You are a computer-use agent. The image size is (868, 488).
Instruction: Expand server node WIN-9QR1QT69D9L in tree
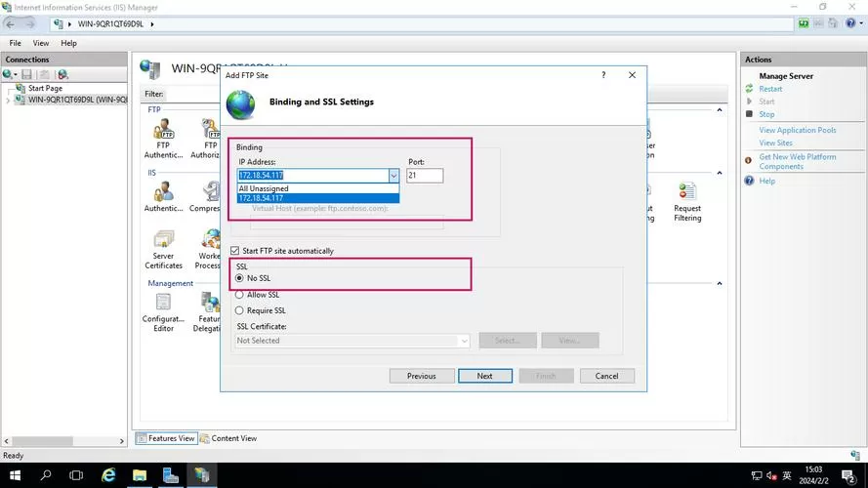click(8, 101)
